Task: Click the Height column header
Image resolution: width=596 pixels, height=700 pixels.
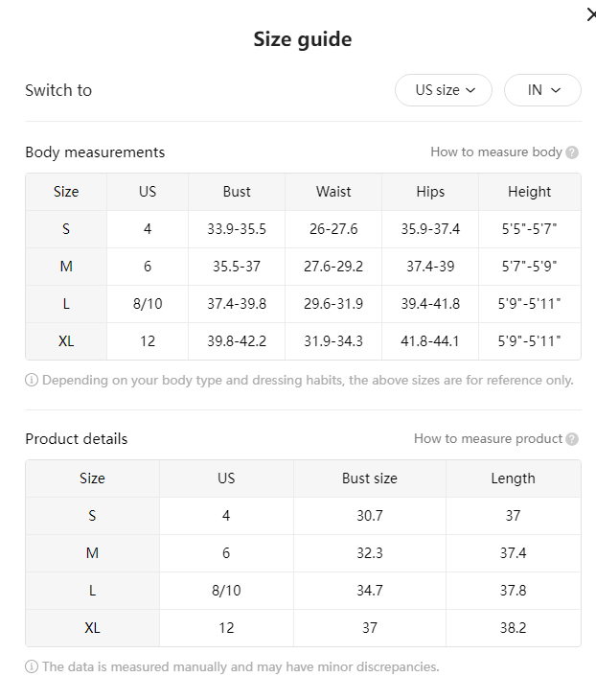Action: 530,192
